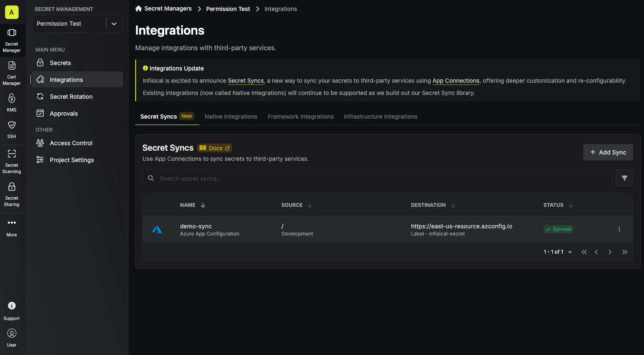This screenshot has width=644, height=355.
Task: Click the https://east-us-resource.azconfig.io destination
Action: point(461,226)
